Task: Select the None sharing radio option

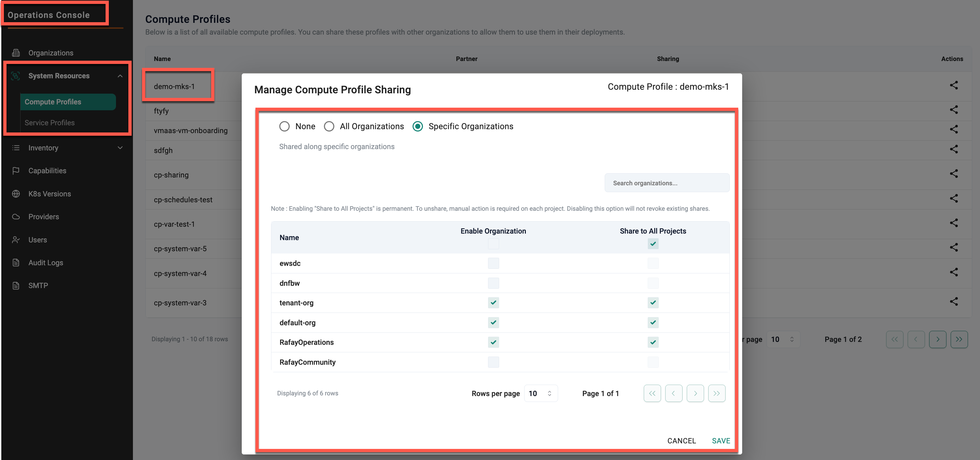Action: 284,127
